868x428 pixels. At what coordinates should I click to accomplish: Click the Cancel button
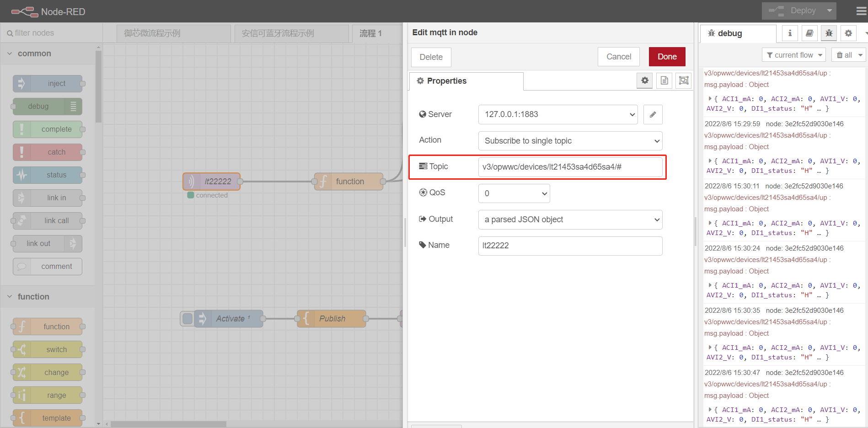tap(619, 57)
